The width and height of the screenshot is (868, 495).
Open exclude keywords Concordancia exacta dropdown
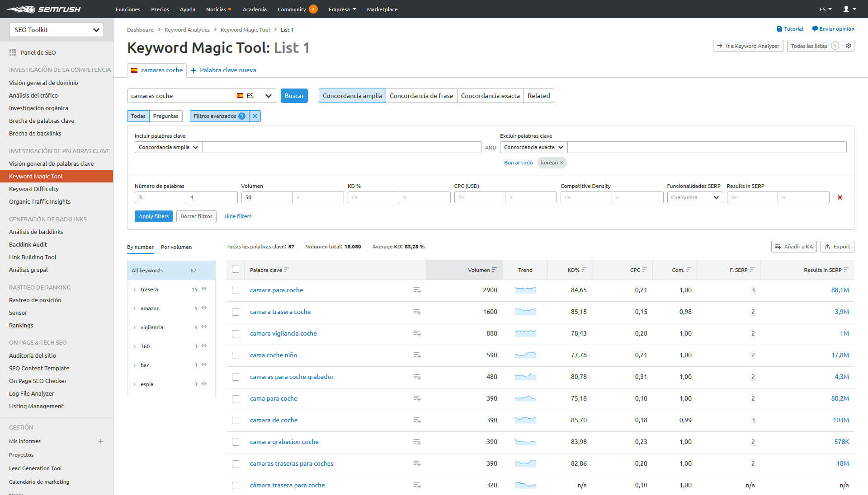pos(533,147)
